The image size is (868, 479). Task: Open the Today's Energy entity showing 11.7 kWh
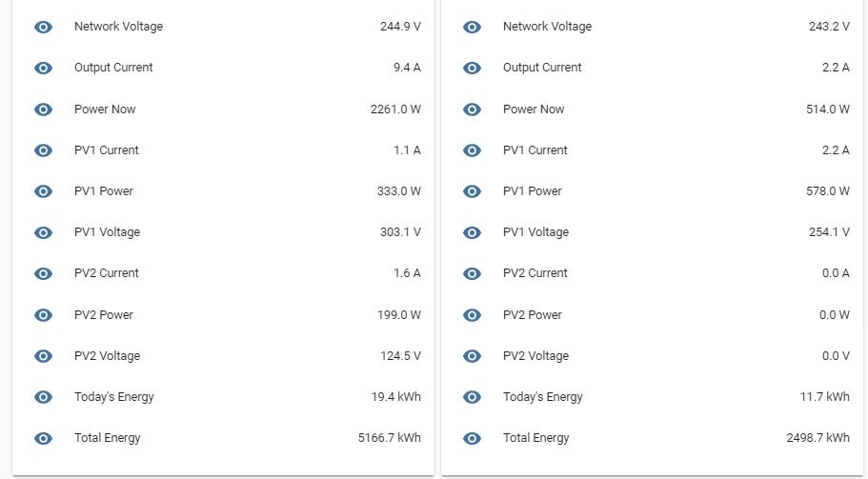542,397
